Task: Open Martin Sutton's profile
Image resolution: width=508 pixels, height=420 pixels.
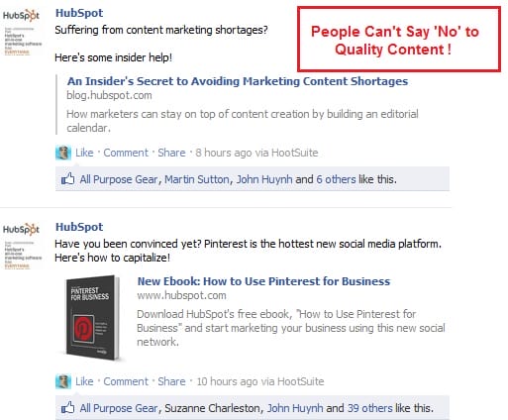Action: pyautogui.click(x=197, y=179)
